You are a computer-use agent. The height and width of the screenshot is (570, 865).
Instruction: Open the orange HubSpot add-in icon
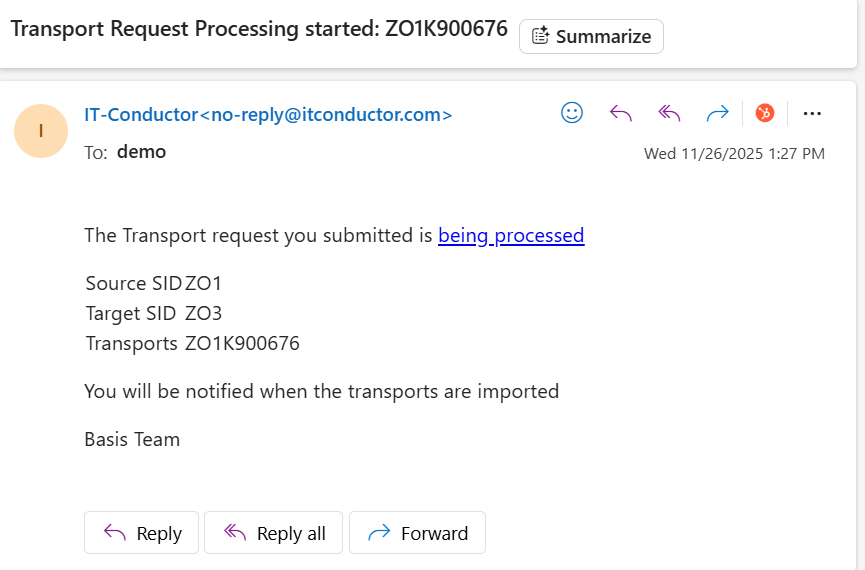pos(764,113)
